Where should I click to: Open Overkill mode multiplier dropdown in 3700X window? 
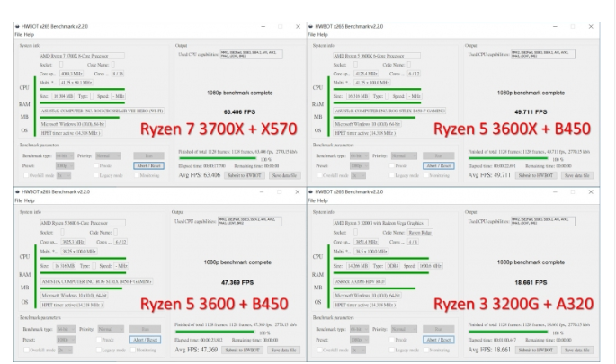pos(64,175)
